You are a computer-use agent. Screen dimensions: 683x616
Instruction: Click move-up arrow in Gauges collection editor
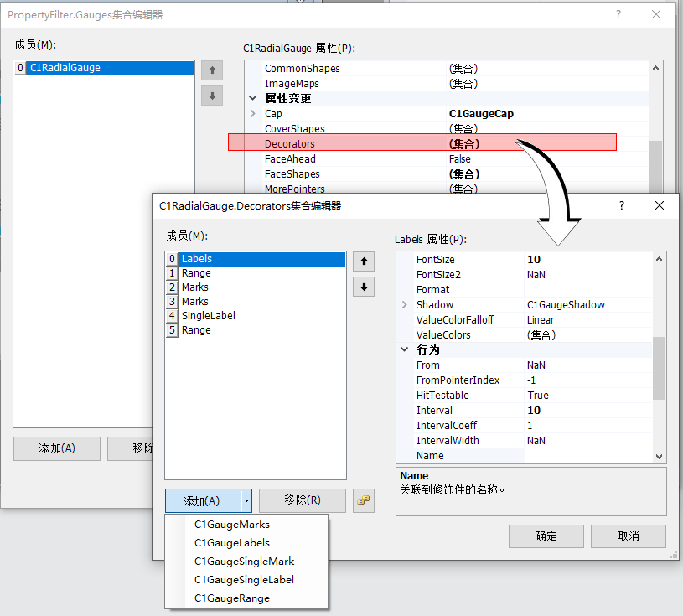(x=212, y=70)
